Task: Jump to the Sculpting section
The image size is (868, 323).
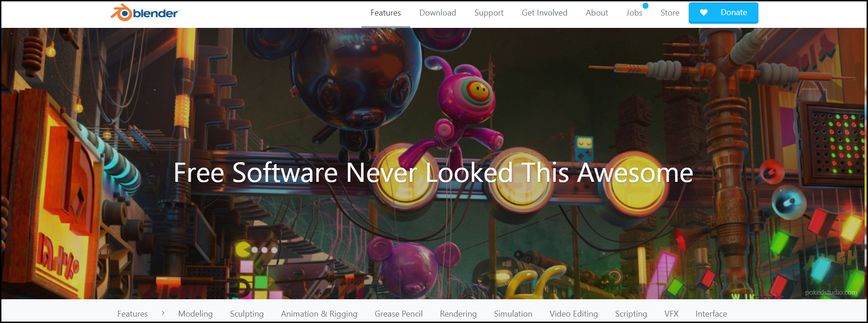Action: click(247, 314)
